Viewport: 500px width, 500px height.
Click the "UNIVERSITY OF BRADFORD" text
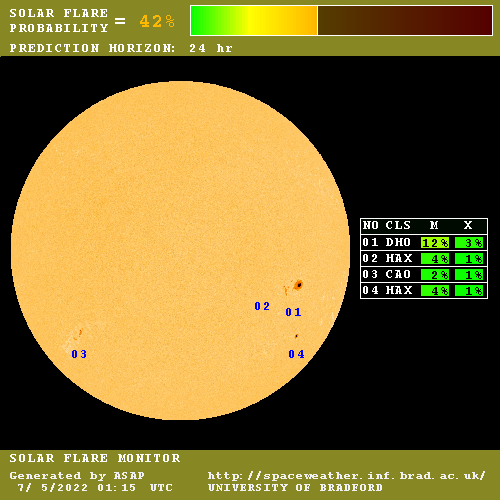pyautogui.click(x=295, y=488)
